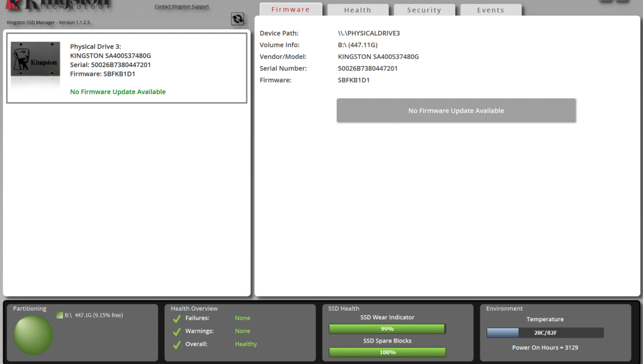The height and width of the screenshot is (364, 643).
Task: Click the green partition pie chart
Action: [x=33, y=335]
